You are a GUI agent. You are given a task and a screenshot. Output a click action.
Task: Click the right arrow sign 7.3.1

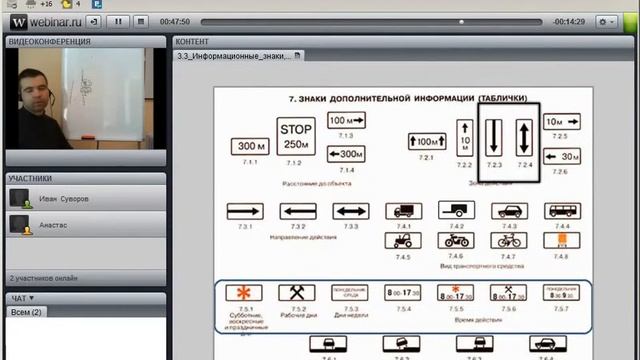tap(245, 211)
